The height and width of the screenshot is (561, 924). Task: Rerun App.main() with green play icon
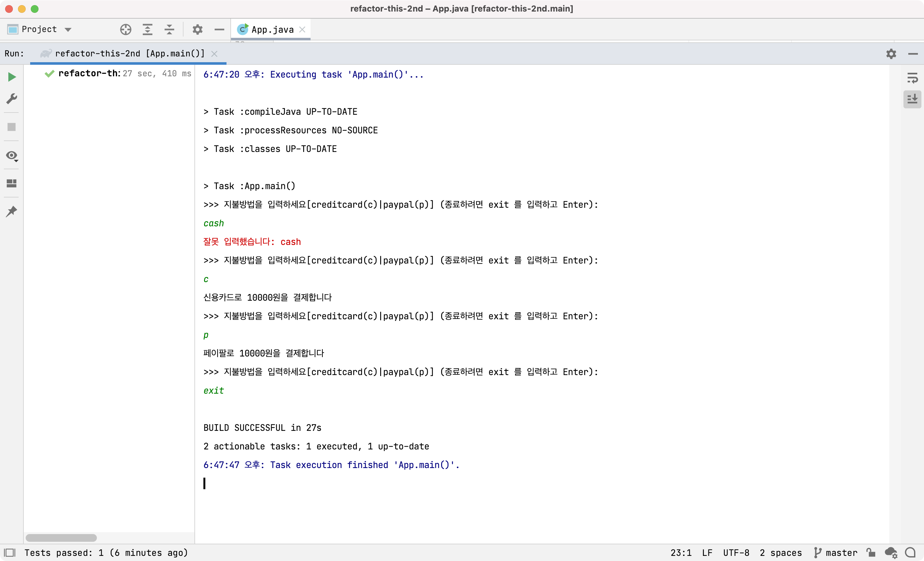tap(12, 77)
